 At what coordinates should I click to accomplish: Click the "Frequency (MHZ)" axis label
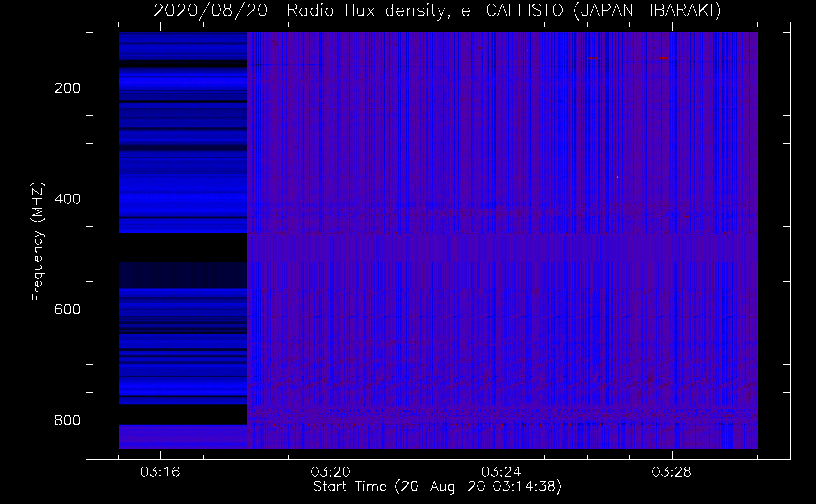click(38, 242)
